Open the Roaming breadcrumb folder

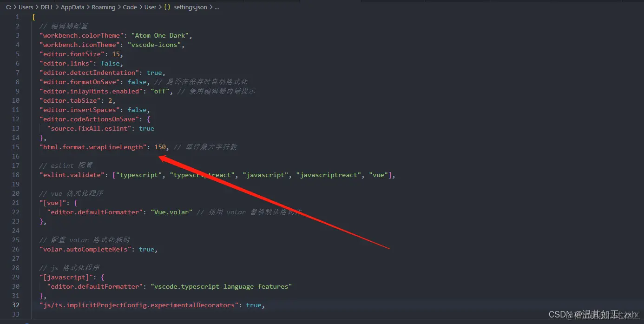pos(104,7)
